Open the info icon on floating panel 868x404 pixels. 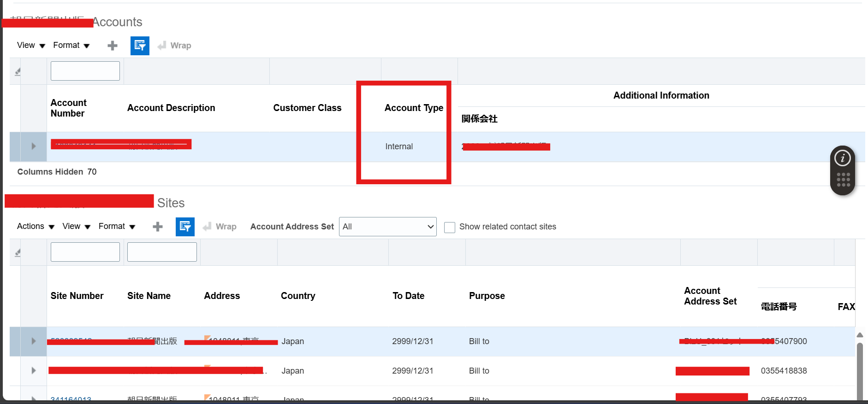click(x=843, y=158)
